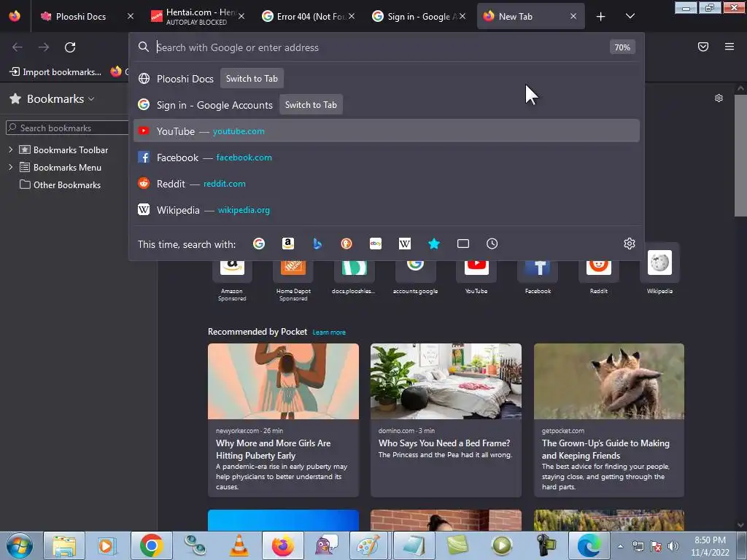747x560 pixels.
Task: Show hidden tray icons arrow
Action: click(x=620, y=546)
